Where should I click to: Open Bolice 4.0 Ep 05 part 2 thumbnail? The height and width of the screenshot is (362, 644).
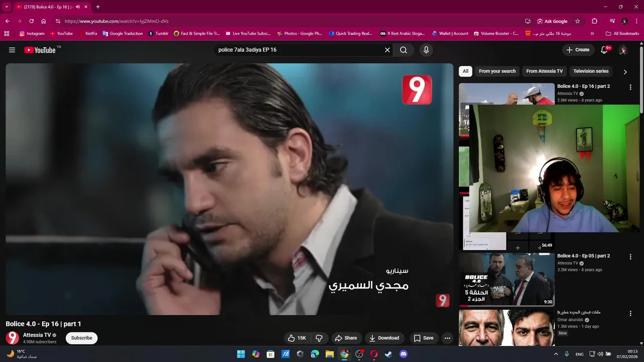507,280
